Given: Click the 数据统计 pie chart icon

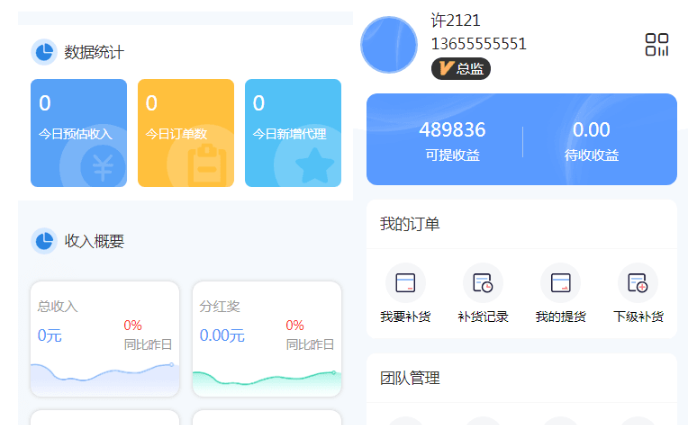Looking at the screenshot, I should 44,52.
